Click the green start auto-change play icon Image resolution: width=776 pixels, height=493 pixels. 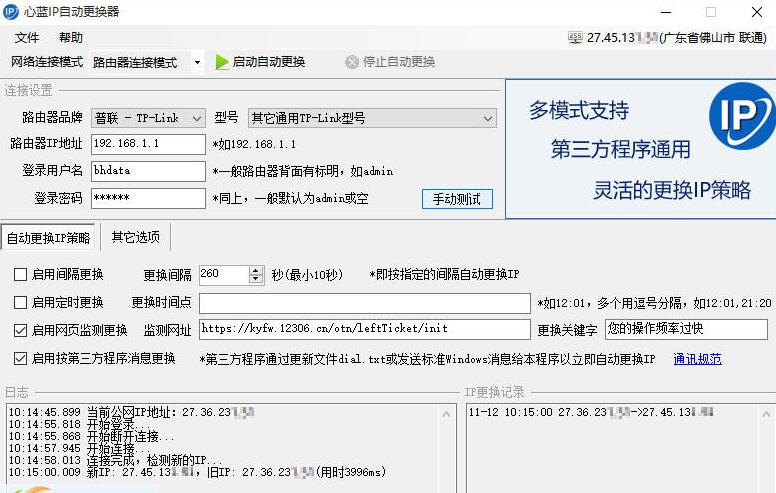tap(222, 62)
